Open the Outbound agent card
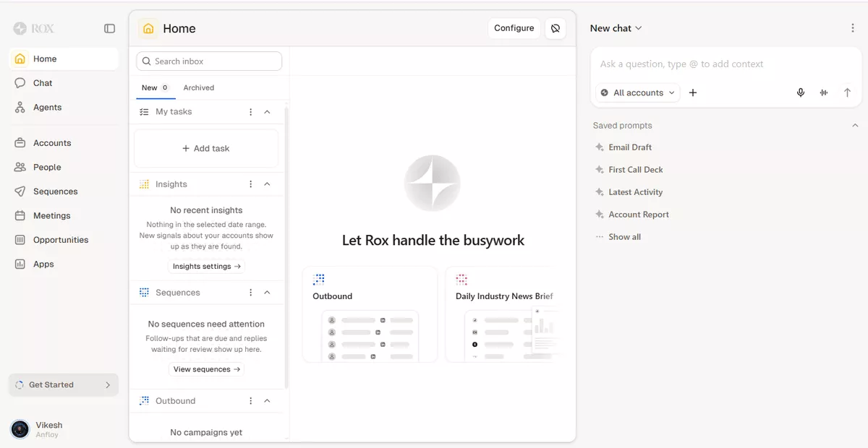This screenshot has height=448, width=868. [370, 314]
